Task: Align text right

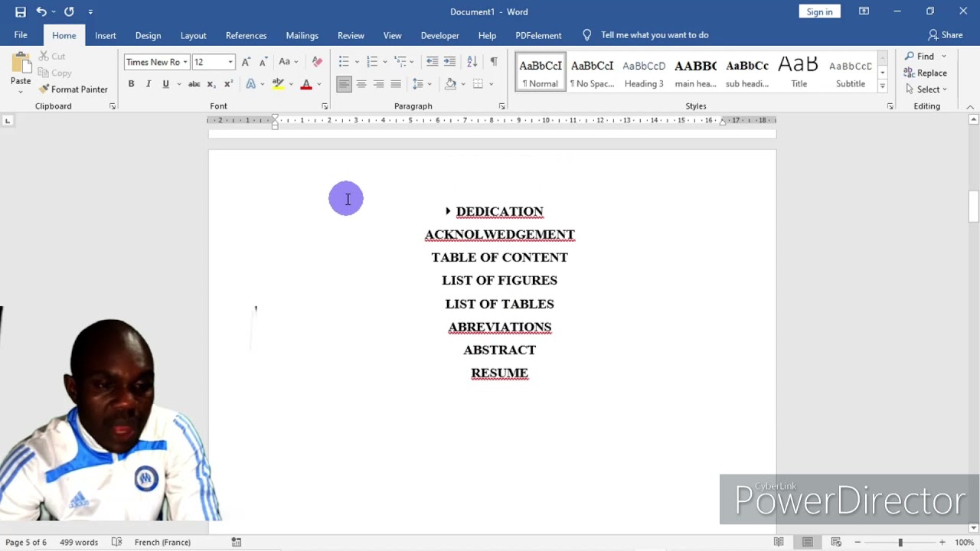Action: (378, 84)
